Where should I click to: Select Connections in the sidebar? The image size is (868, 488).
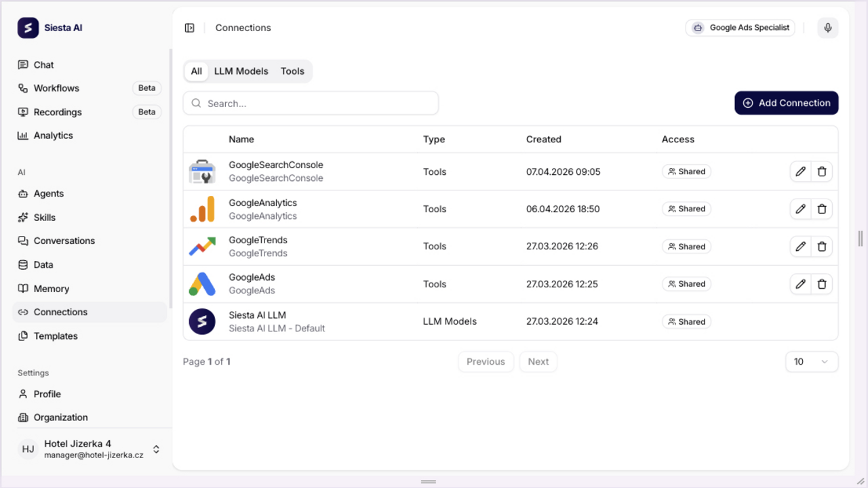[x=90, y=312]
